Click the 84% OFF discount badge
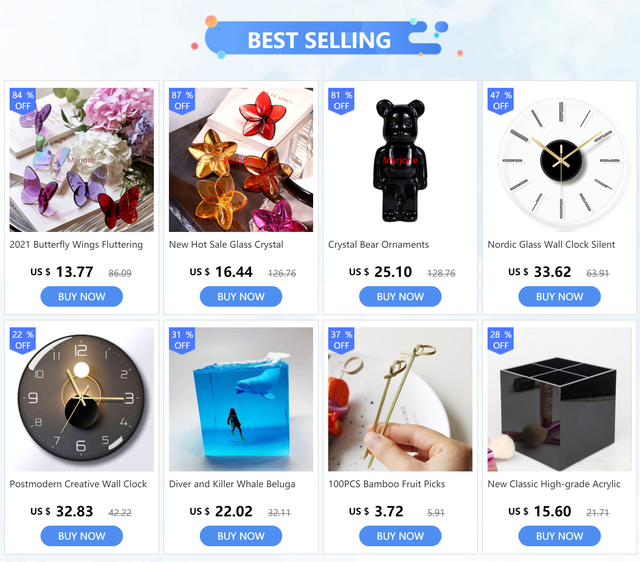The image size is (640, 562). click(23, 101)
